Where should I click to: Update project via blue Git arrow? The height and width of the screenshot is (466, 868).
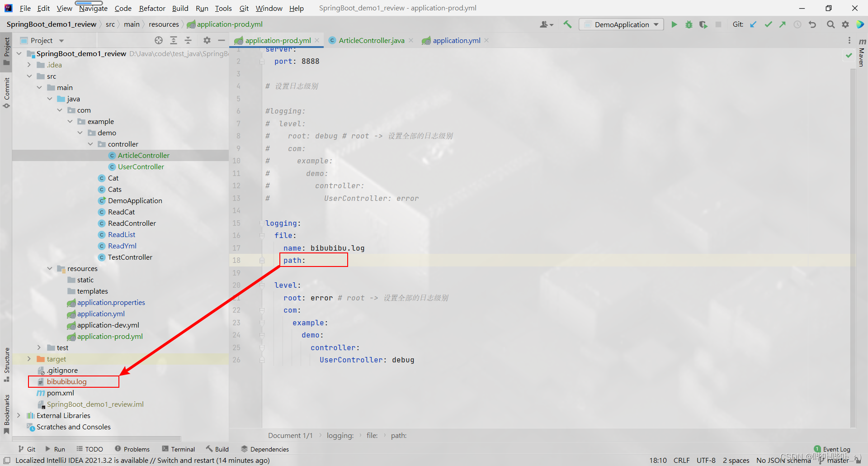point(753,24)
